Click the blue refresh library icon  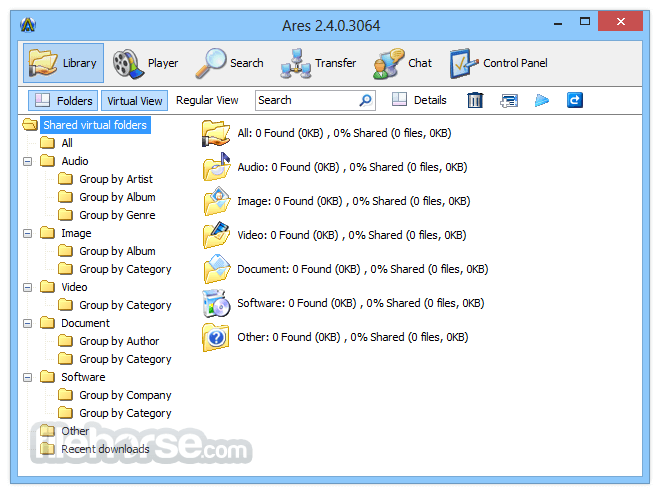pos(575,100)
